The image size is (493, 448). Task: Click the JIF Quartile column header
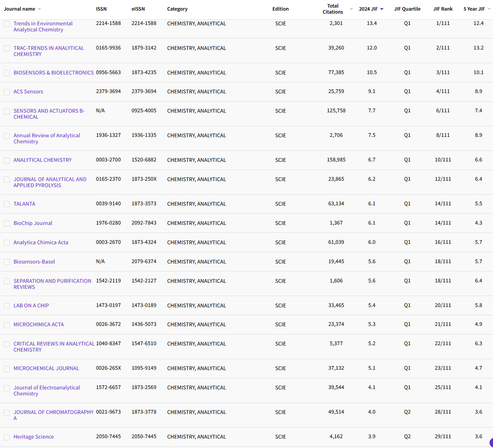(407, 9)
